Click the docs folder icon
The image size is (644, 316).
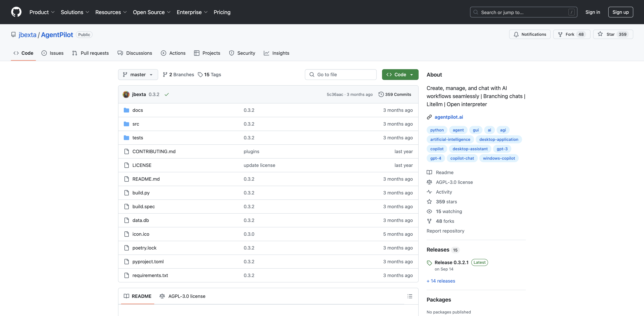(x=126, y=110)
